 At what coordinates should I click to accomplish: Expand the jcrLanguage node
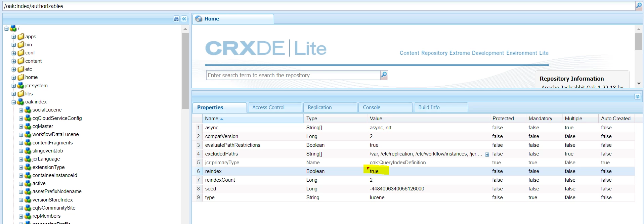pyautogui.click(x=21, y=159)
